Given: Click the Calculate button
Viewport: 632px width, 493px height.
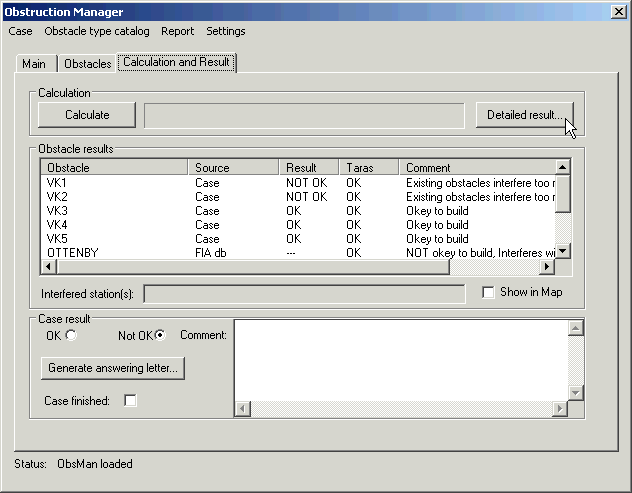Looking at the screenshot, I should click(87, 115).
